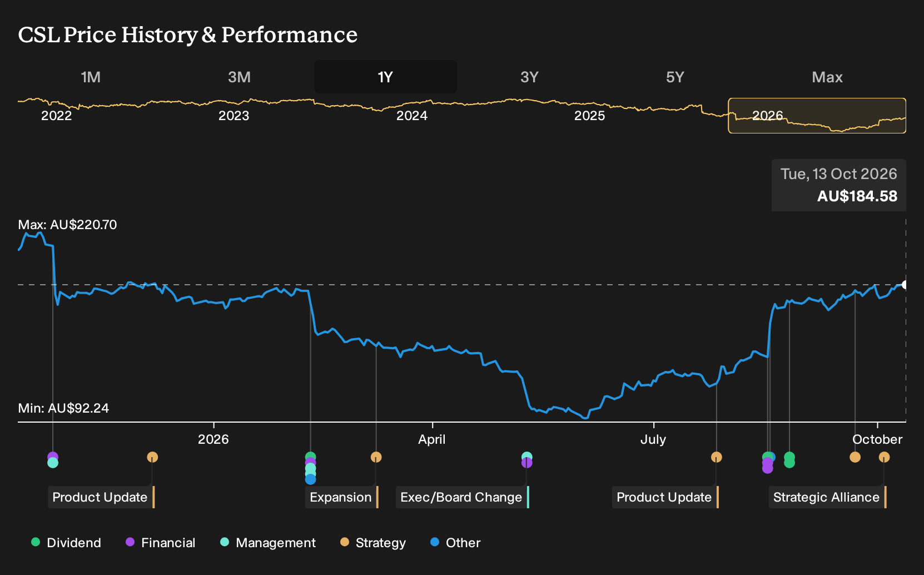Screen dimensions: 924x575
Task: Click the CSL Price History & Performance heading
Action: (x=188, y=34)
